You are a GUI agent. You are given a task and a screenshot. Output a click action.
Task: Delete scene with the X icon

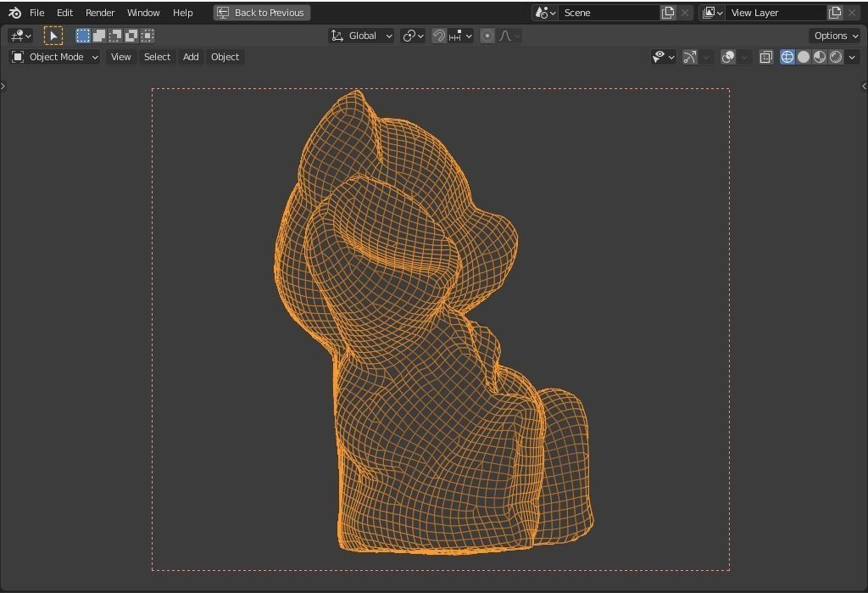tap(685, 13)
